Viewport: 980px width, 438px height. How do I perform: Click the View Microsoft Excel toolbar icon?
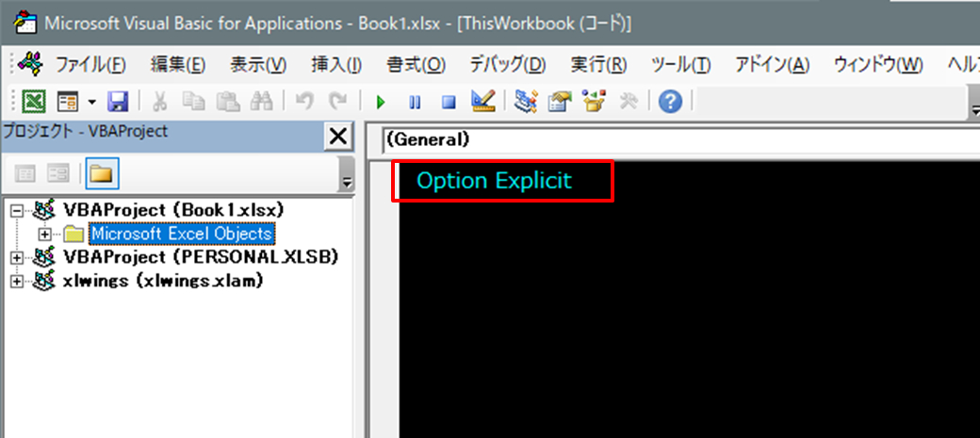(33, 101)
